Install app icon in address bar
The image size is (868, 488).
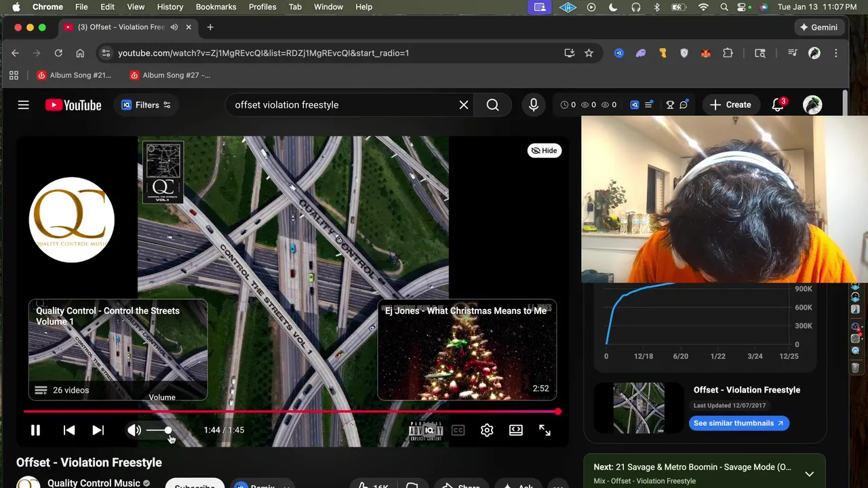pos(570,53)
